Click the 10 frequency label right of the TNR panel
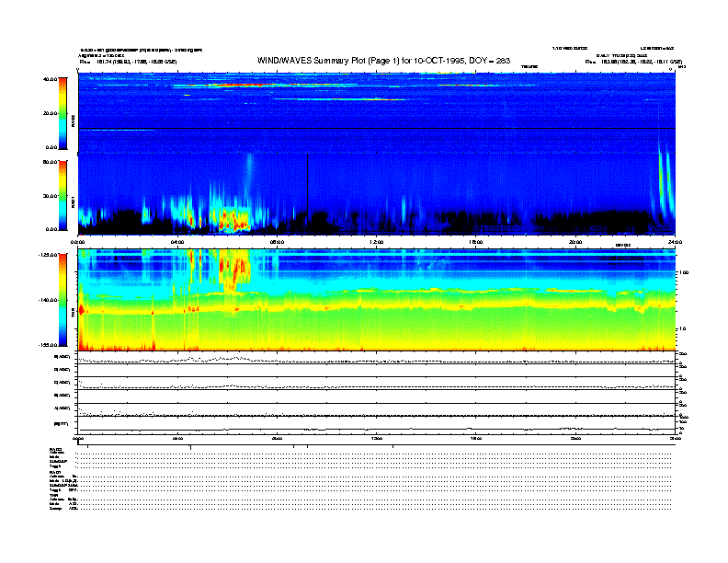This screenshot has height=563, width=728. click(683, 328)
